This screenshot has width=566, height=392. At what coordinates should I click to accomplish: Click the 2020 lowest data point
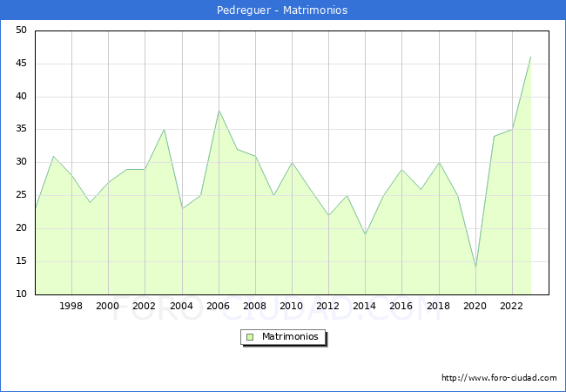[x=475, y=267]
